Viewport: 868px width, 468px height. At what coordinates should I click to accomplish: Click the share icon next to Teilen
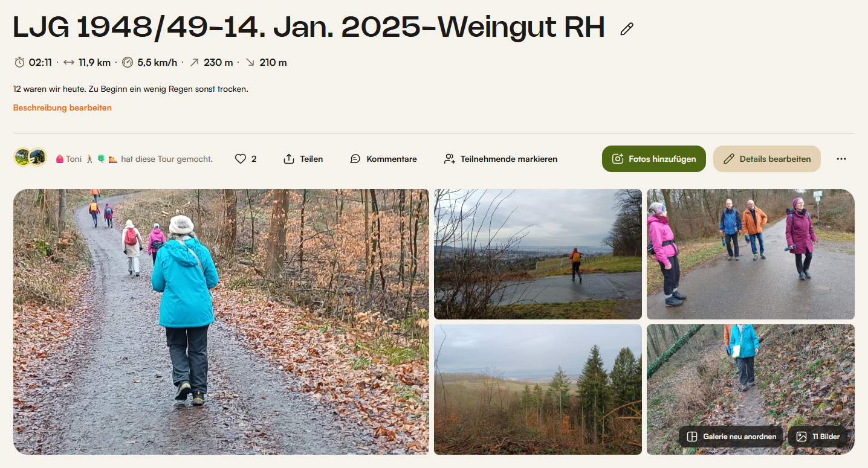(x=289, y=159)
